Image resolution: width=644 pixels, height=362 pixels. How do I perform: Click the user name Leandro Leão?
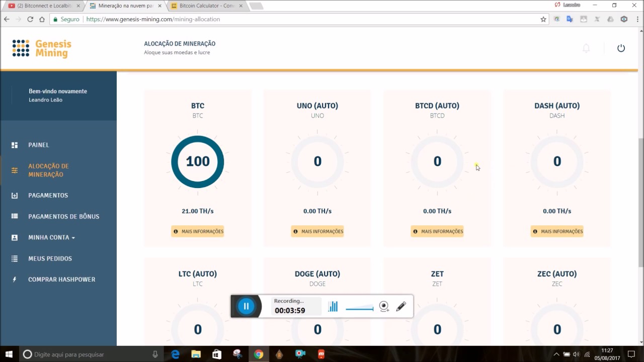45,100
